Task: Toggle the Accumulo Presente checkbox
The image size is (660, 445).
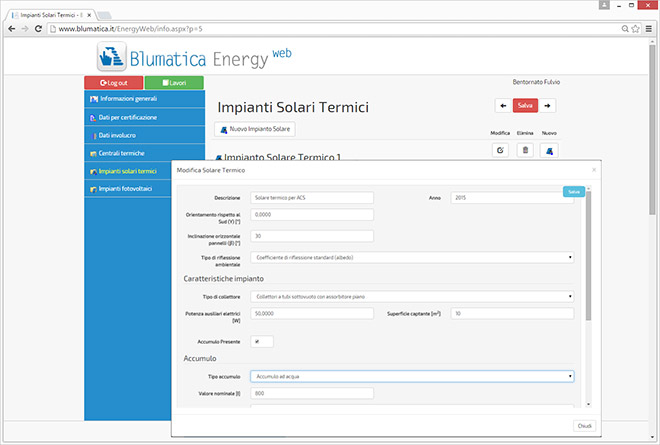Action: [257, 341]
